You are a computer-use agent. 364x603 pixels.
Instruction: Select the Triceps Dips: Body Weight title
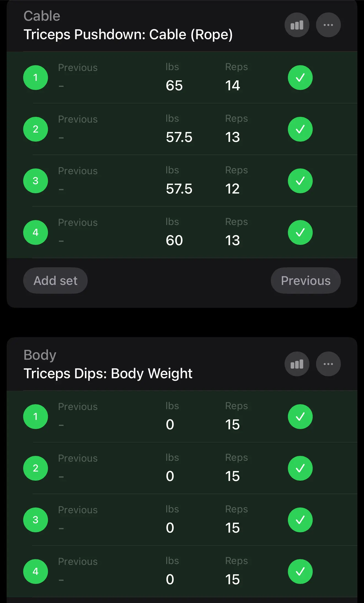click(x=108, y=374)
